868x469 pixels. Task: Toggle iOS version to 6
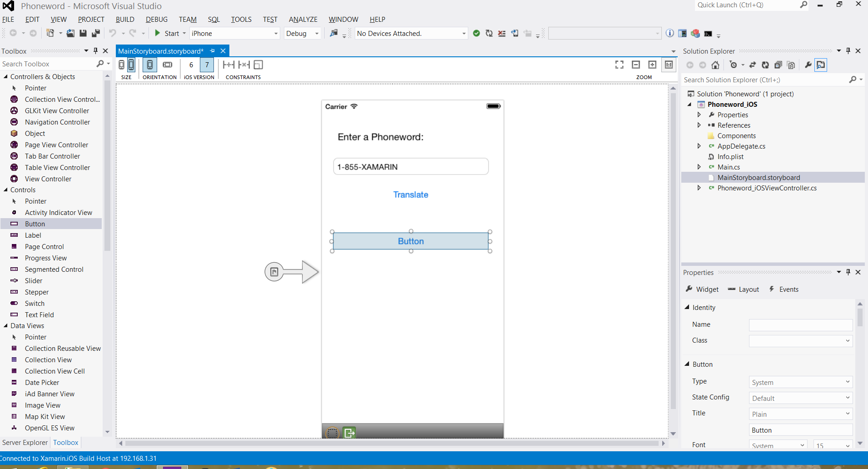(191, 65)
